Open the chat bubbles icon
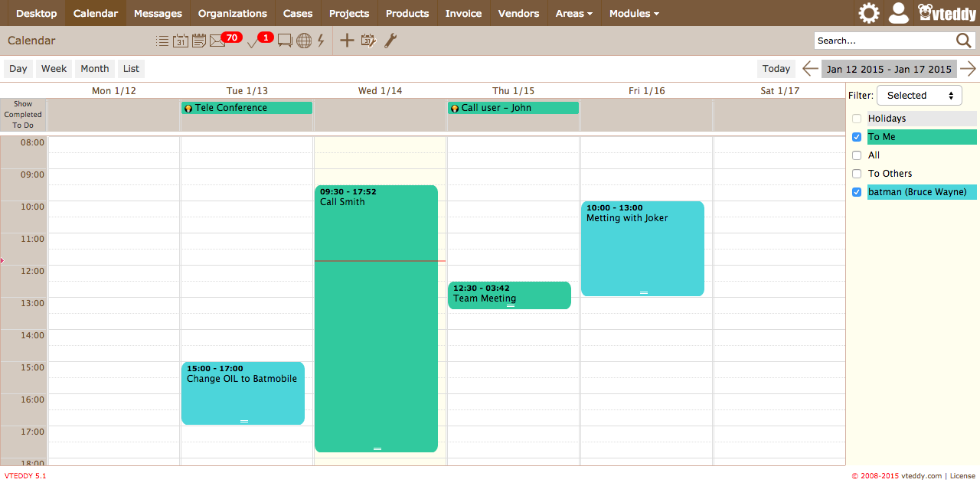This screenshot has width=980, height=486. [x=285, y=41]
